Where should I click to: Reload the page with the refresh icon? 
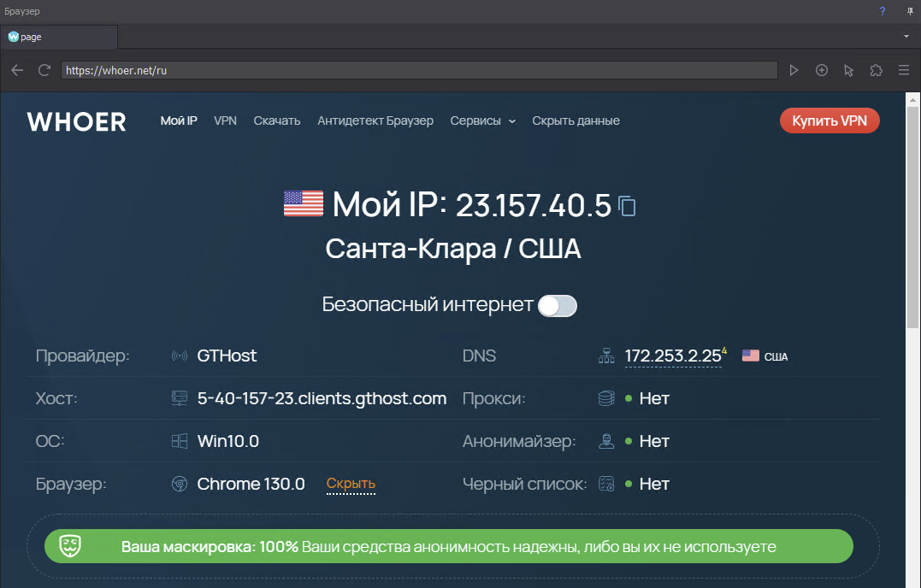click(44, 70)
